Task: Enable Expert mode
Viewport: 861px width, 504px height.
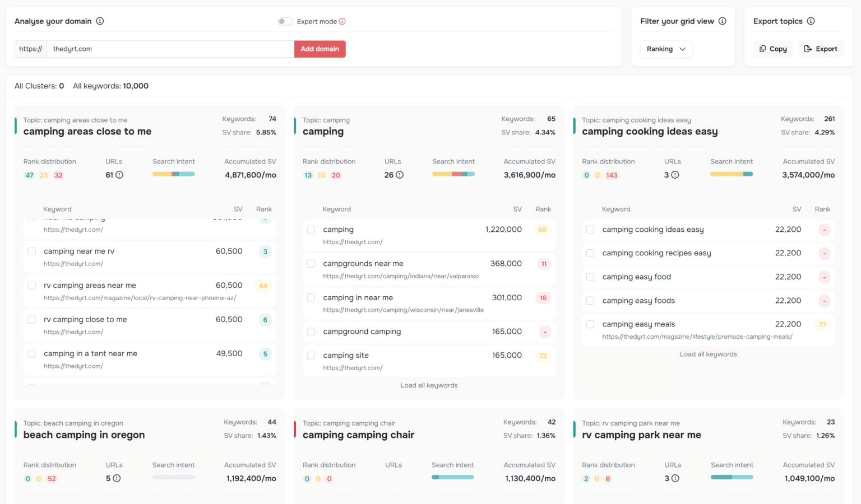Action: 285,21
